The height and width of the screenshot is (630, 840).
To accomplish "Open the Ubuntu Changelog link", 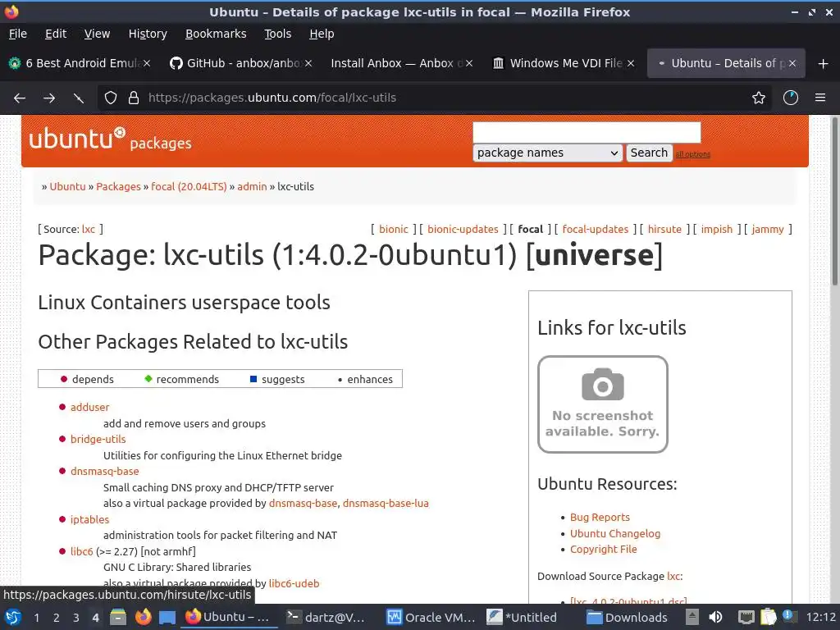I will coord(615,533).
